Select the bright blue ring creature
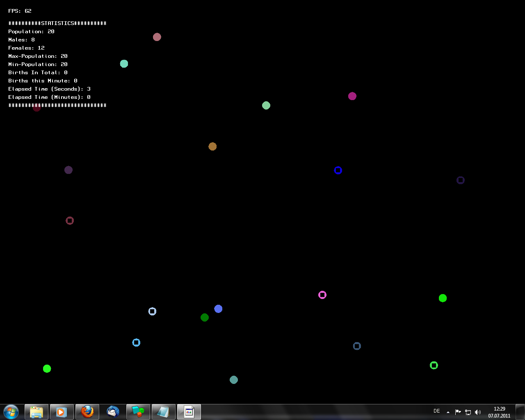Screen dimensions: 525x420 coord(338,170)
